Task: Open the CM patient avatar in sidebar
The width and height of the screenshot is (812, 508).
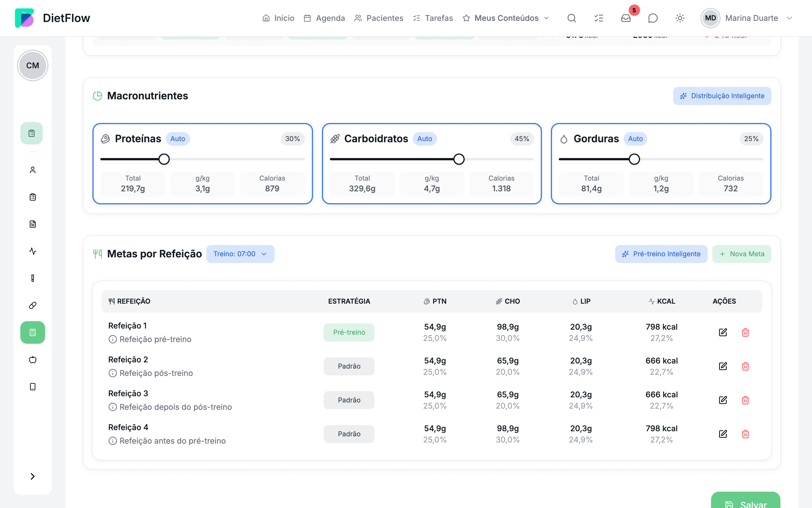Action: (x=32, y=65)
